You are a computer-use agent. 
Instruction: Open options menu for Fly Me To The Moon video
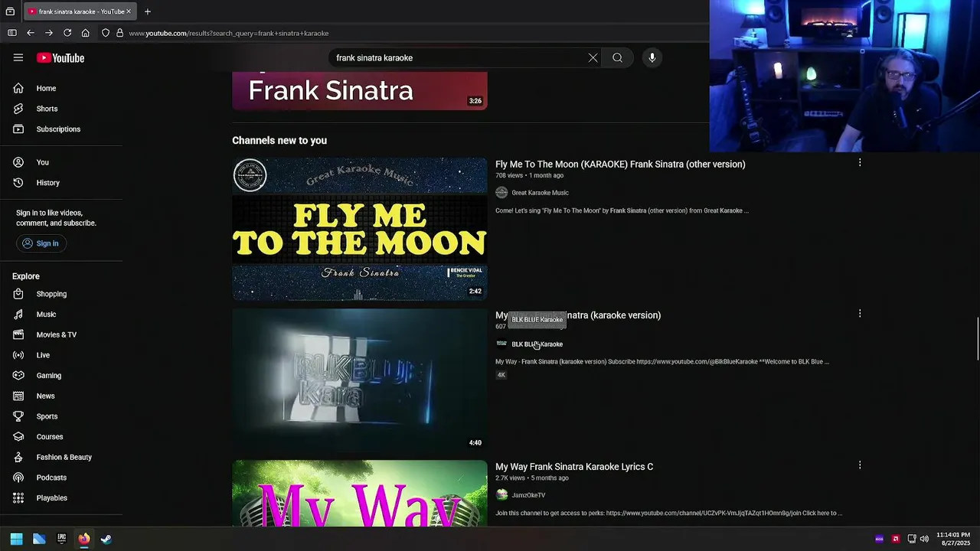(x=860, y=162)
